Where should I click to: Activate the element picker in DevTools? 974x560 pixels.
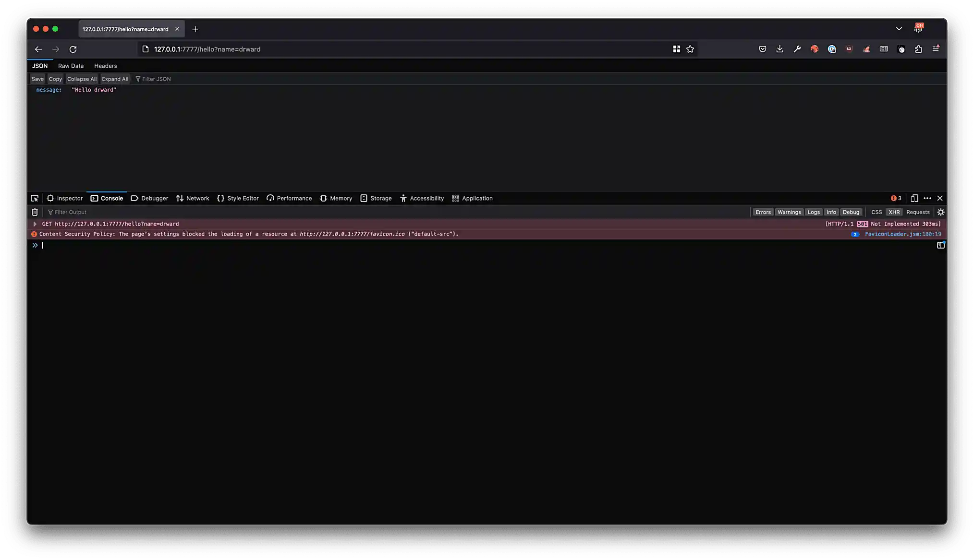pos(34,198)
